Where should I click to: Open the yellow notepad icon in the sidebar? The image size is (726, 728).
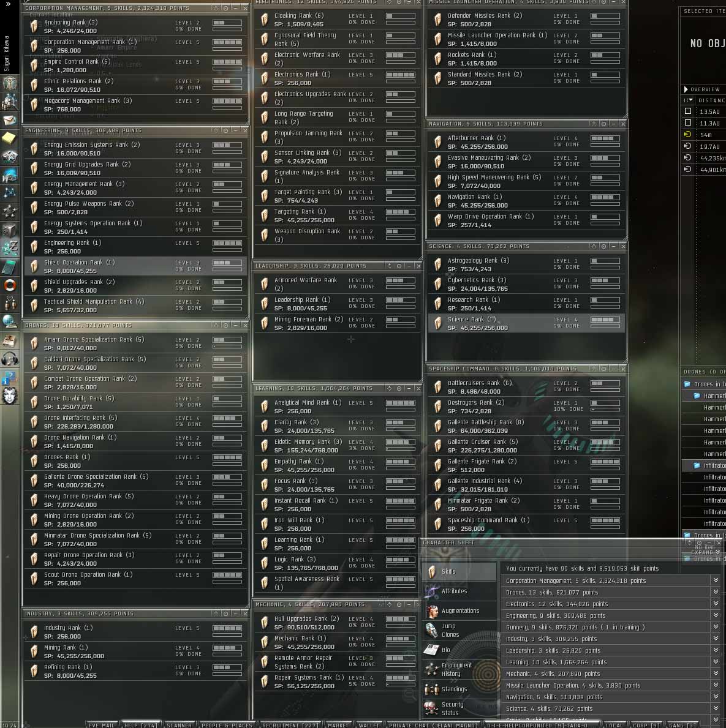click(10, 138)
